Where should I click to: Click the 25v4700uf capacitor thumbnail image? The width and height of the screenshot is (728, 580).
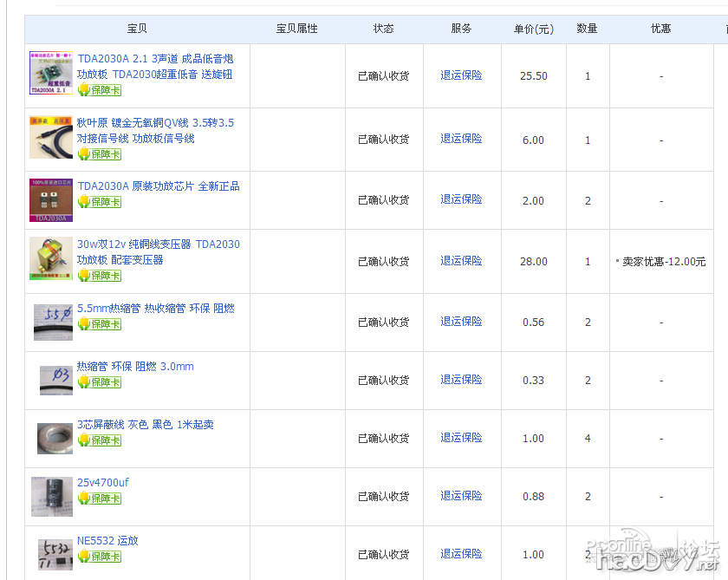[x=52, y=496]
